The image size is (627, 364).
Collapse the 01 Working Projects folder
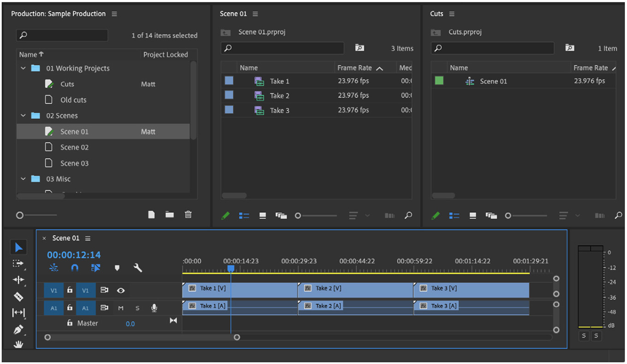[x=24, y=68]
